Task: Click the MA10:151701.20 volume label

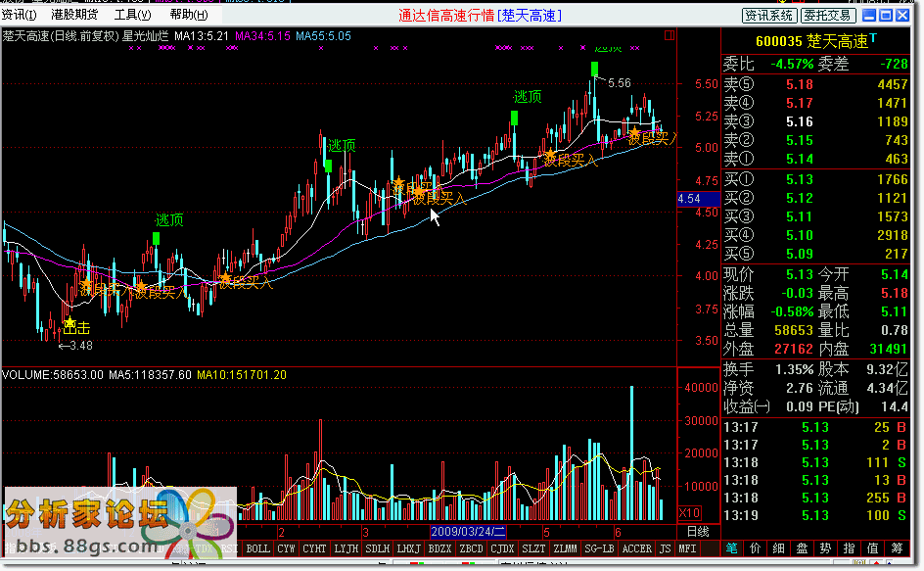Action: coord(242,374)
